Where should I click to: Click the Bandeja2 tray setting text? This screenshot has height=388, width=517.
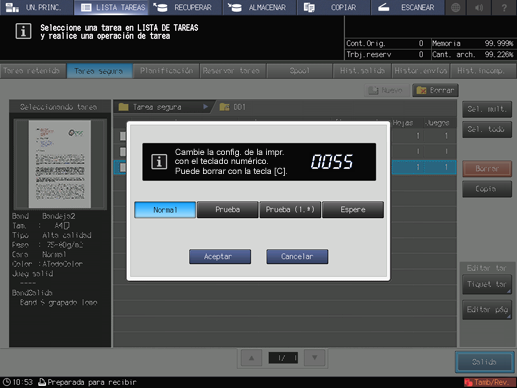tap(59, 216)
